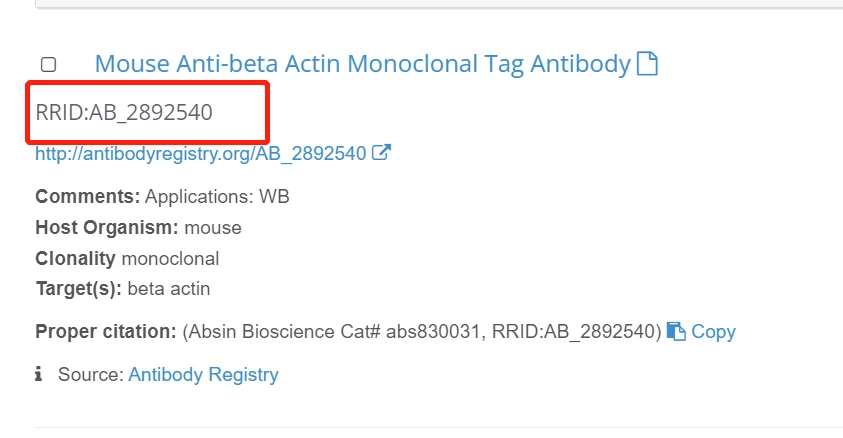Open the Antibody Registry source link
Image resolution: width=843 pixels, height=438 pixels.
coord(203,375)
